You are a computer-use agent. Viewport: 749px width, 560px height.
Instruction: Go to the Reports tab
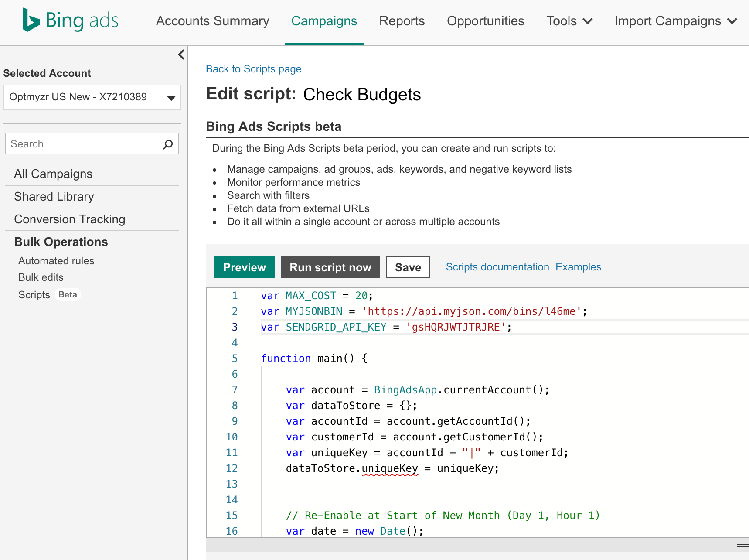click(402, 21)
